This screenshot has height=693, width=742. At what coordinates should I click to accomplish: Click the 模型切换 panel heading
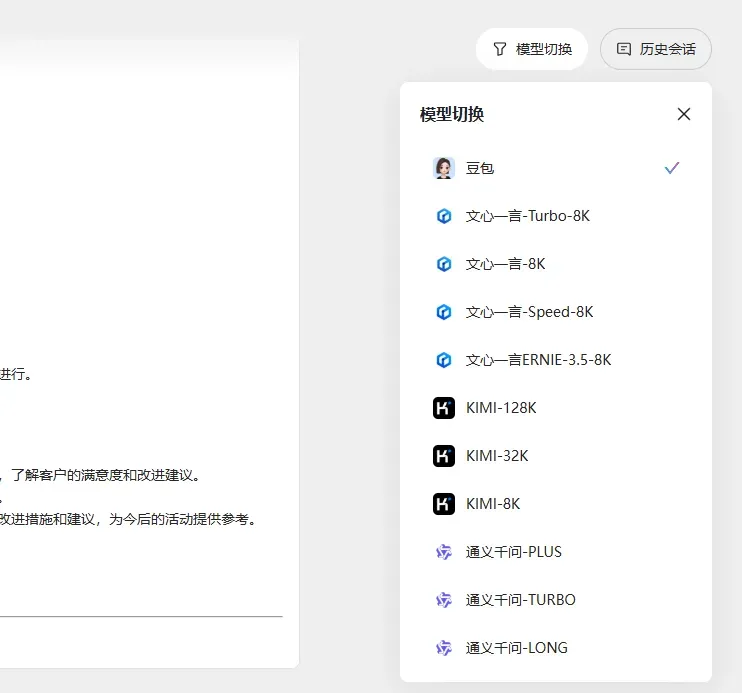tap(452, 114)
